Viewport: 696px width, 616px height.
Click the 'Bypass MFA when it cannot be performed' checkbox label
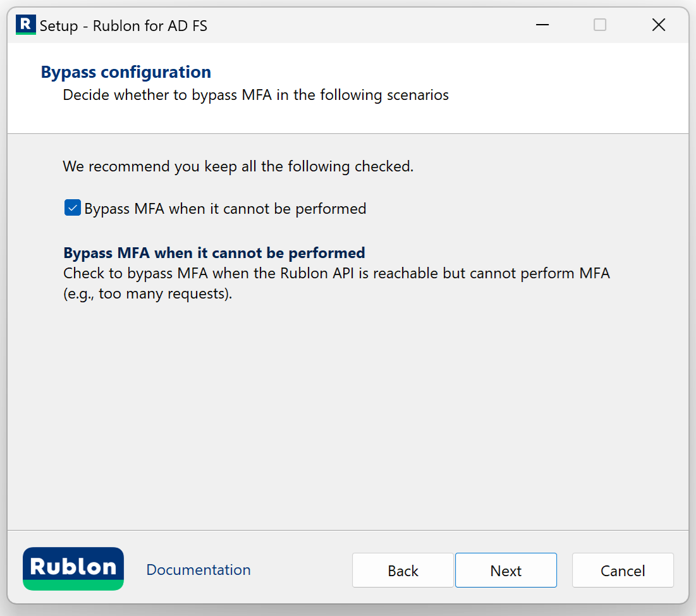[225, 209]
